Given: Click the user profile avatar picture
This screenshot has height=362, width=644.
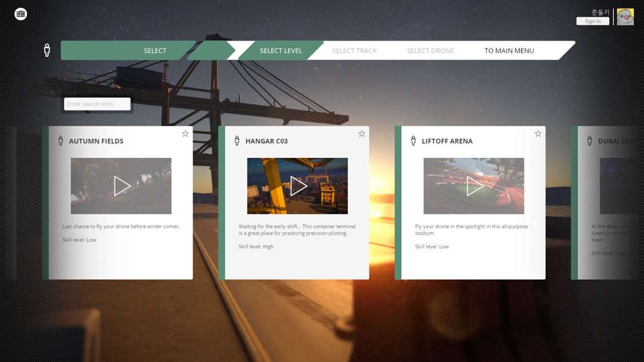Looking at the screenshot, I should click(x=625, y=17).
